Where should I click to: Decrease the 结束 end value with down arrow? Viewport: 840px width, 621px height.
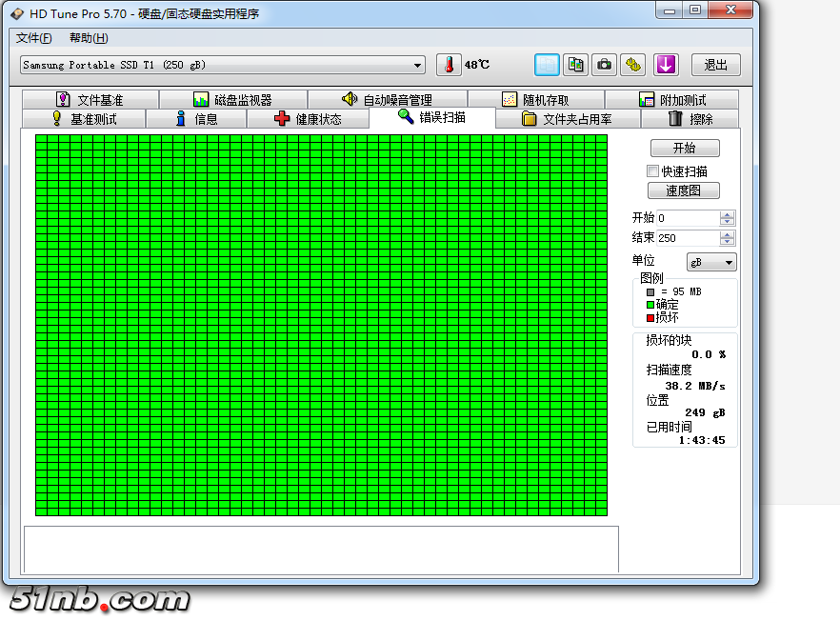click(x=728, y=242)
